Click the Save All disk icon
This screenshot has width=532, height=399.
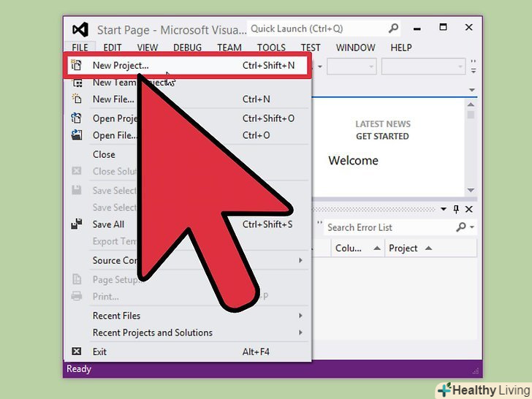[76, 224]
